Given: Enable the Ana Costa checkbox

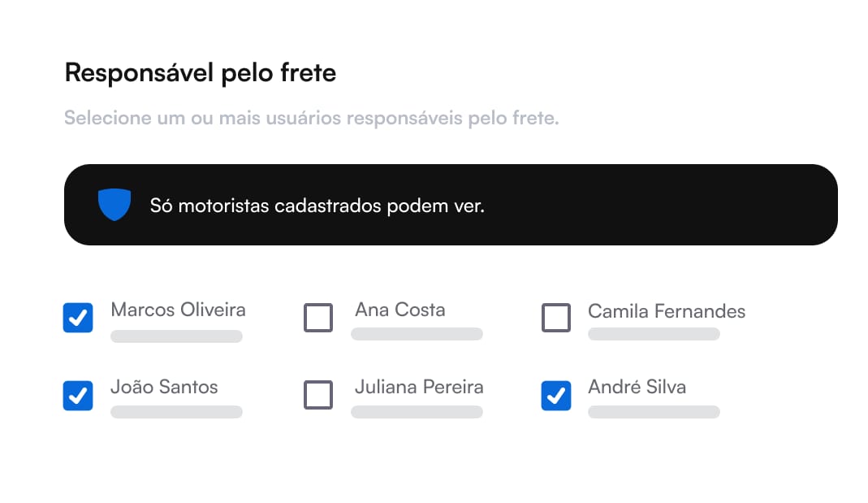Looking at the screenshot, I should [318, 318].
